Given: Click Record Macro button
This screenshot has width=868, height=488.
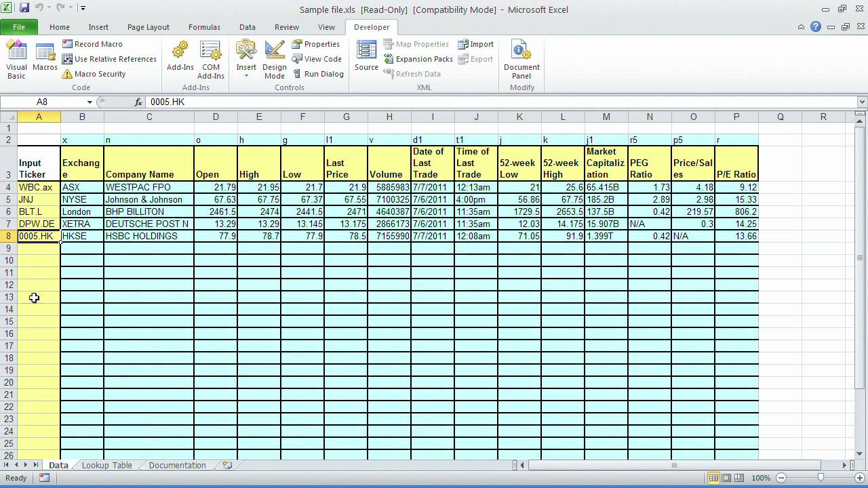Looking at the screenshot, I should tap(93, 44).
